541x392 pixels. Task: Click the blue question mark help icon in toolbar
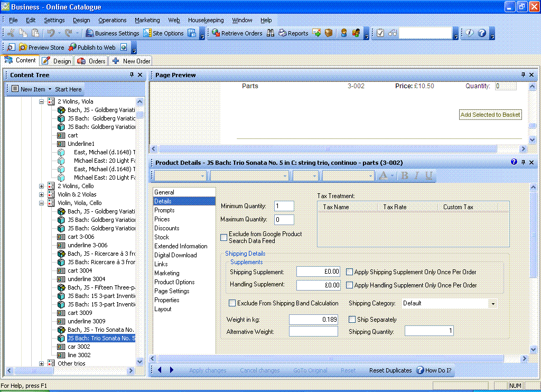(482, 33)
